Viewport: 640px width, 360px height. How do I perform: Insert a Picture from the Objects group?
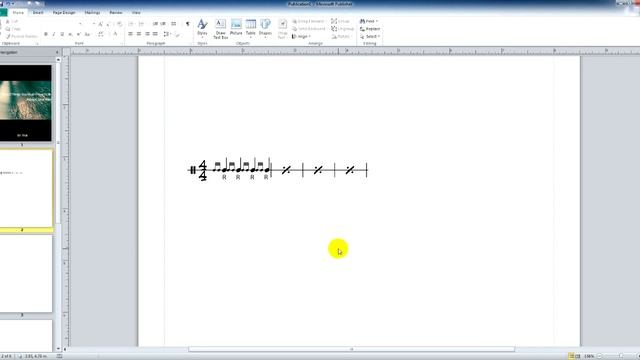point(236,28)
